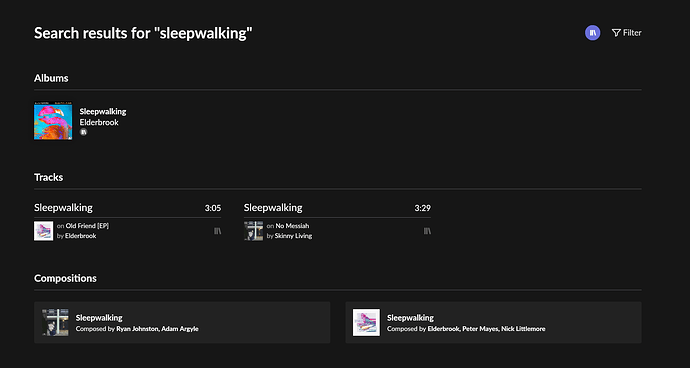
Task: Open the Sleepwalking album cover art
Action: [53, 121]
